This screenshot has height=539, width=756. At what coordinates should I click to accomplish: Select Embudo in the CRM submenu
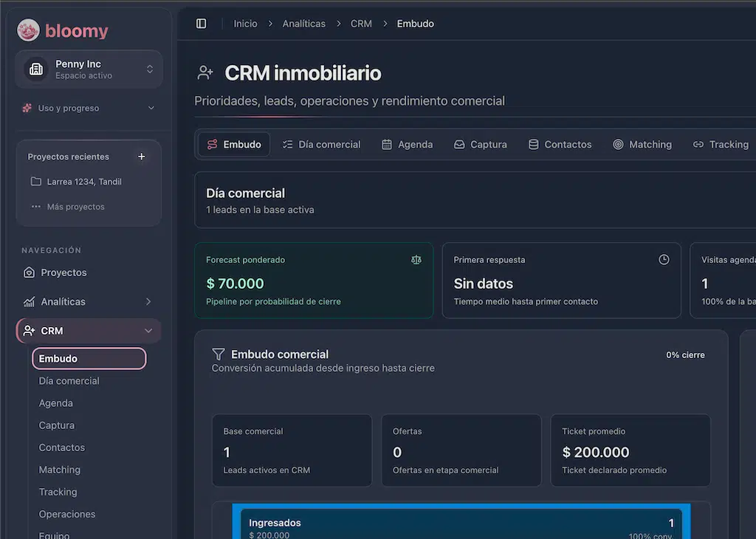point(89,359)
